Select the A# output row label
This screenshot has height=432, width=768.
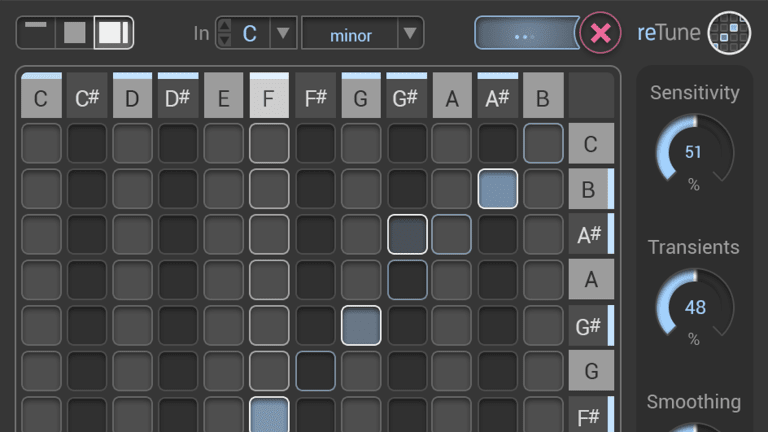590,235
